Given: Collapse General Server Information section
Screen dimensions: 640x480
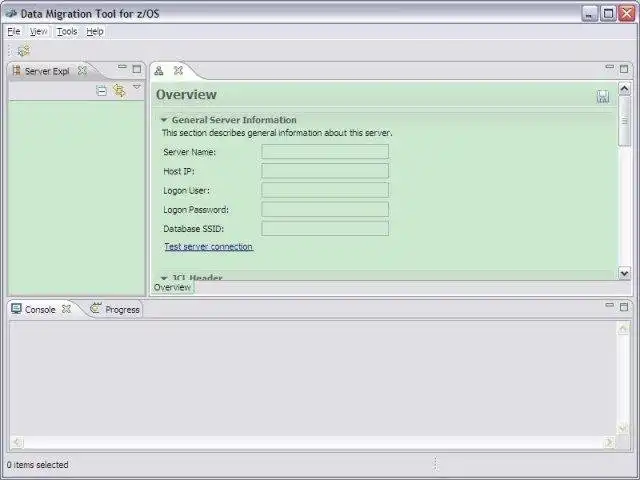Looking at the screenshot, I should click(164, 120).
